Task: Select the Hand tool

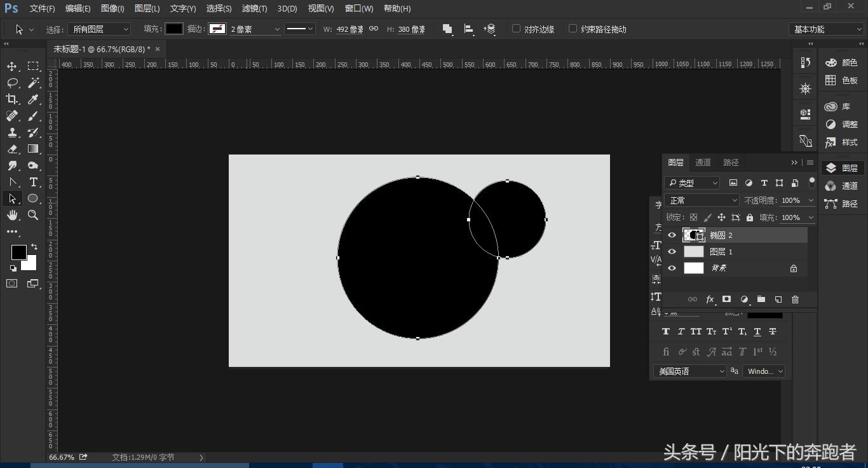Action: pos(12,215)
